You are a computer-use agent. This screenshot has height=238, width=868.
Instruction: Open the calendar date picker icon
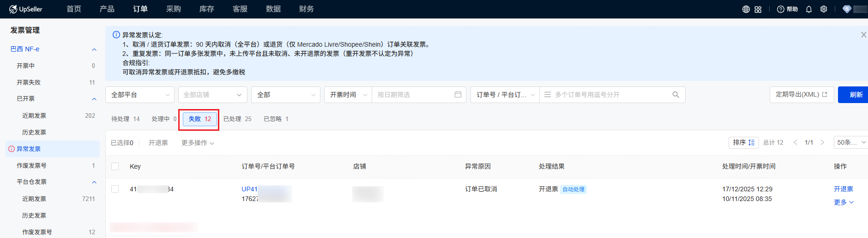click(458, 95)
